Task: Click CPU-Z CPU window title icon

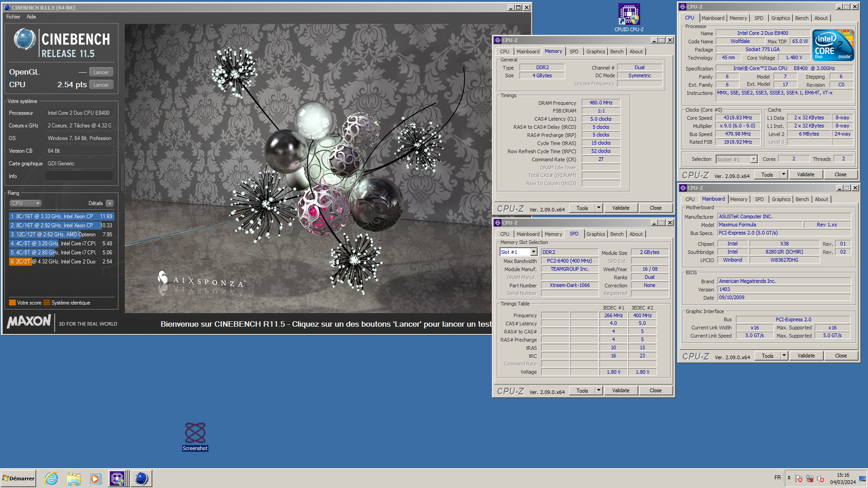Action: [683, 7]
